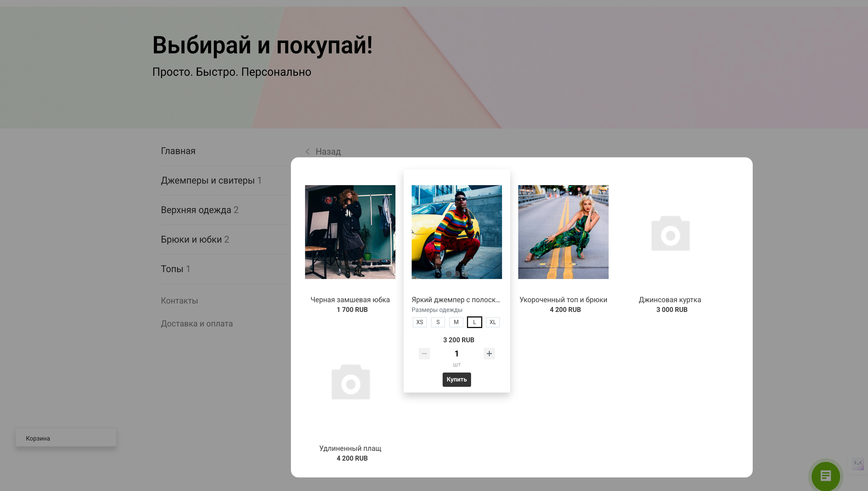868x491 pixels.
Task: Open the Брюки и юбки category
Action: pyautogui.click(x=191, y=239)
